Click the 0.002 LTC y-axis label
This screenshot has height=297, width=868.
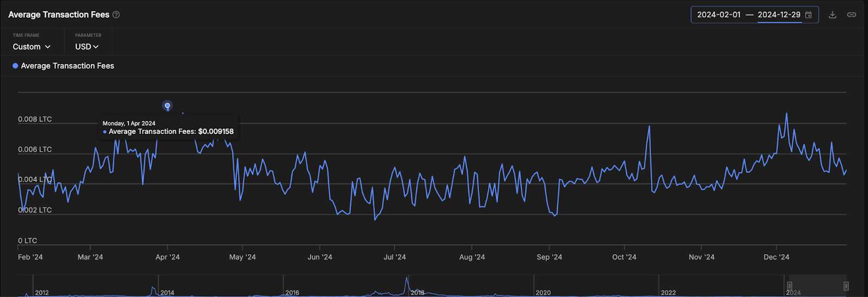pos(35,210)
